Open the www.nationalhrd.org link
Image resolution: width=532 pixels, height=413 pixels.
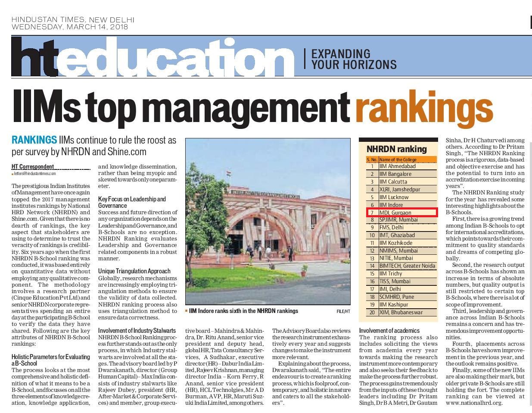click(x=474, y=403)
